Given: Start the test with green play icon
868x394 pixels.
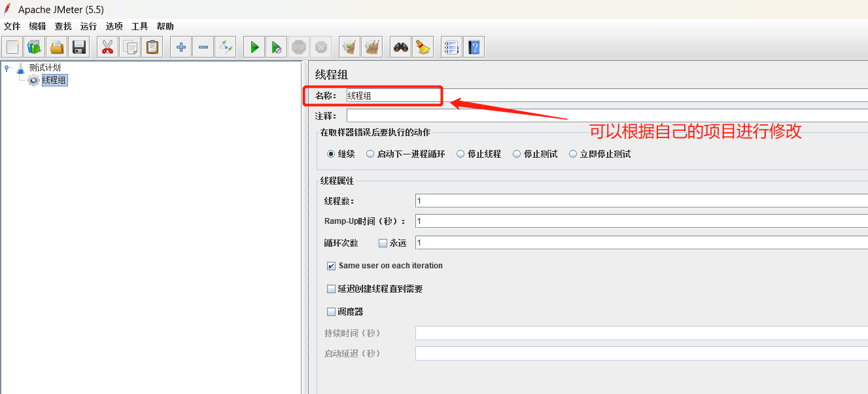Looking at the screenshot, I should coord(254,47).
